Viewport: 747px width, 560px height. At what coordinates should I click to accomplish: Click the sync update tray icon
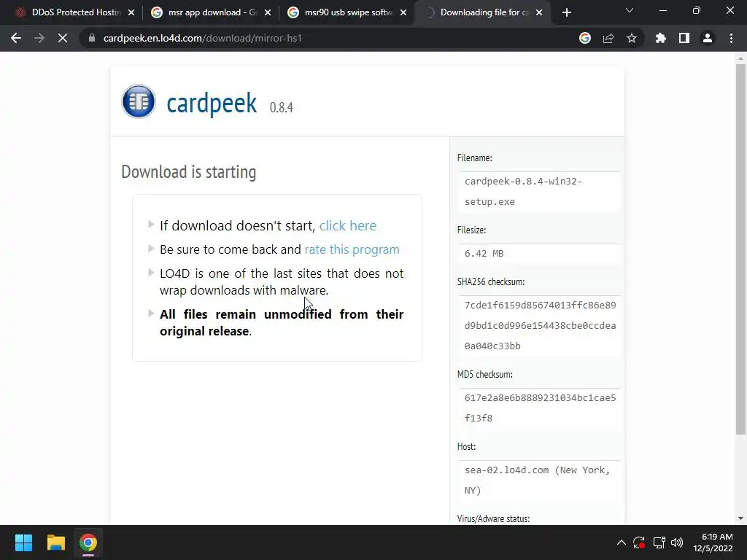[x=639, y=542]
